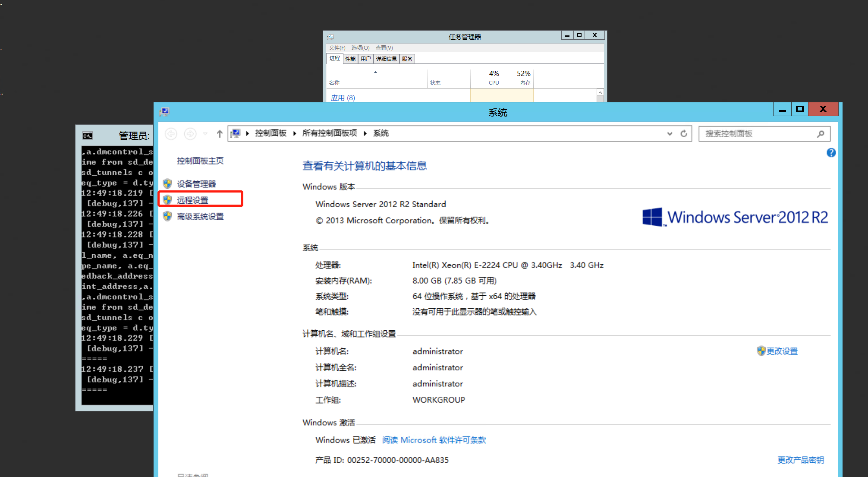
Task: Click the System window title bar icon
Action: point(164,112)
